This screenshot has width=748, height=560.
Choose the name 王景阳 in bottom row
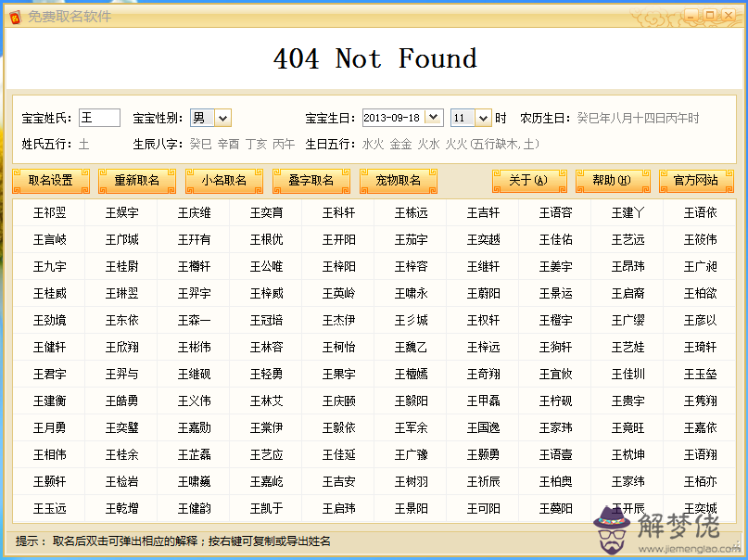(411, 509)
